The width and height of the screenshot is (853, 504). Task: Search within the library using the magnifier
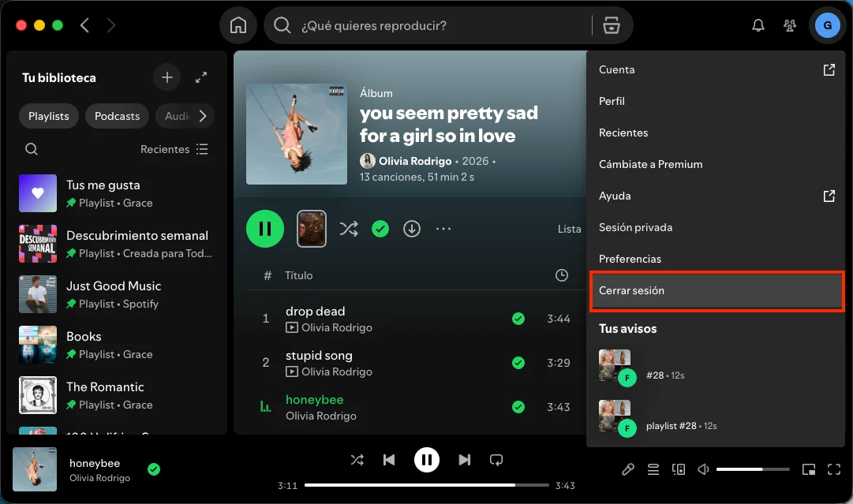pyautogui.click(x=32, y=149)
